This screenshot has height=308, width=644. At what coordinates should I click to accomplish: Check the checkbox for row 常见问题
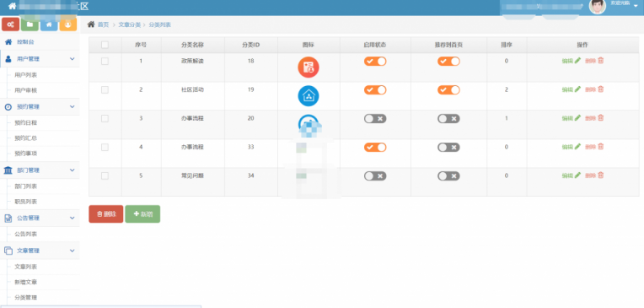click(x=105, y=176)
